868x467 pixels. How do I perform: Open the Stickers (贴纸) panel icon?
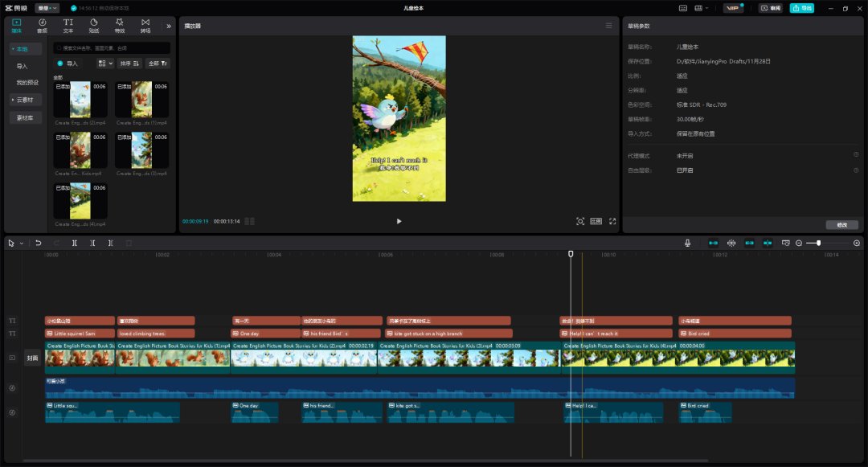pyautogui.click(x=93, y=26)
